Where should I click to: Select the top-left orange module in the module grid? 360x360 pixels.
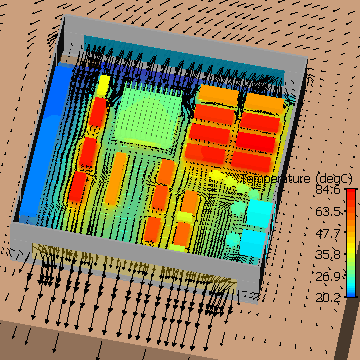coord(218,95)
